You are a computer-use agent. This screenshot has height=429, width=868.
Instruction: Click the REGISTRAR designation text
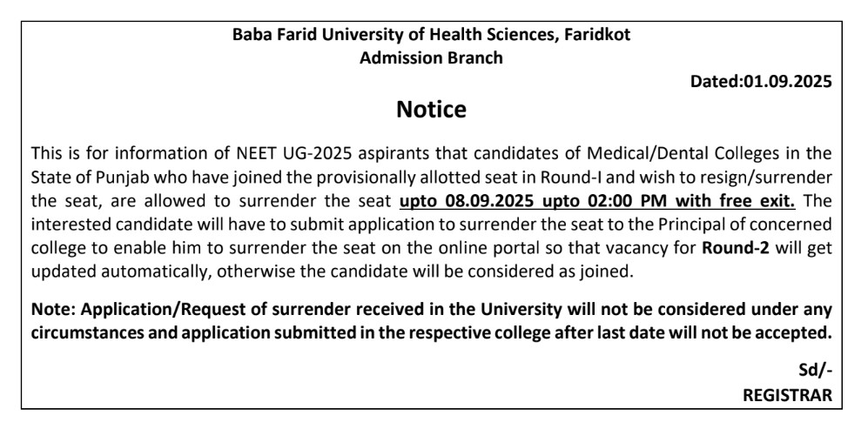pos(786,394)
